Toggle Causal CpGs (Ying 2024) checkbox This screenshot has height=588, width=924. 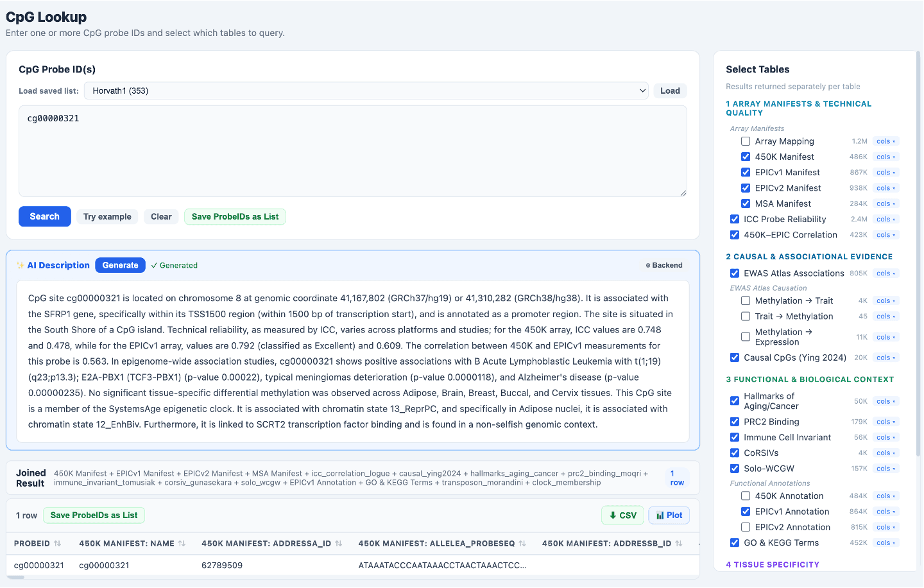pos(735,358)
